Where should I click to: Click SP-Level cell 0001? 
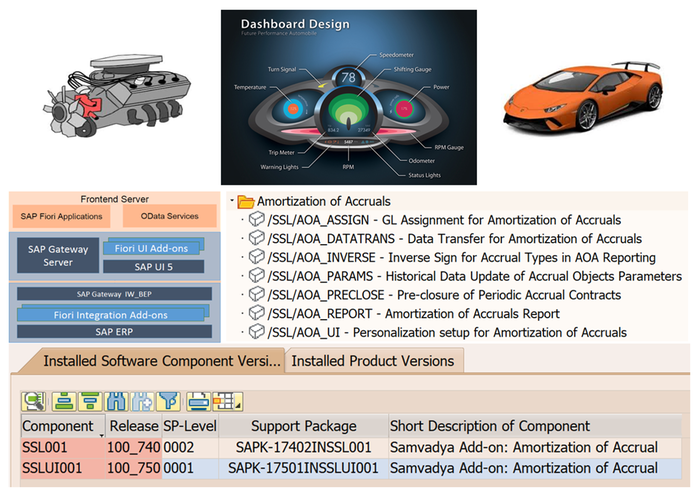point(190,469)
